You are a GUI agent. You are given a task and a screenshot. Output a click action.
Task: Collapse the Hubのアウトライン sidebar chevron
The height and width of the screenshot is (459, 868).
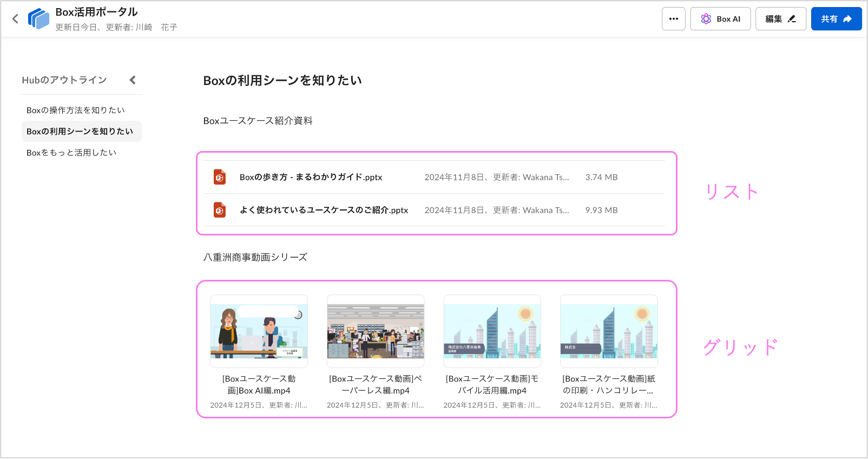click(x=133, y=80)
